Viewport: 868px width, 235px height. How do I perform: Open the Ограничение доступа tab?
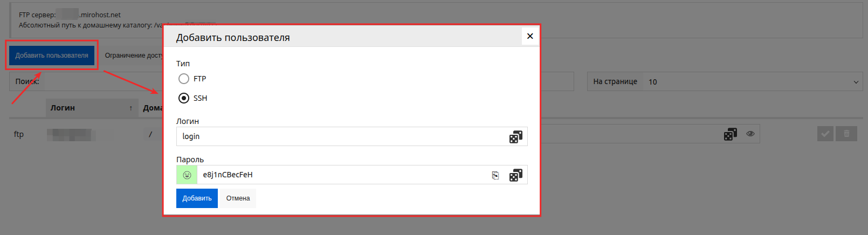coord(133,56)
